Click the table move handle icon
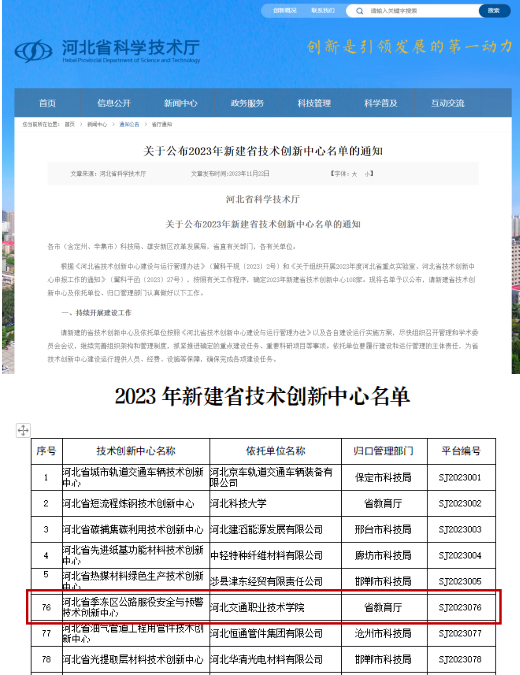Screen dimensions: 520x675 [x=23, y=430]
